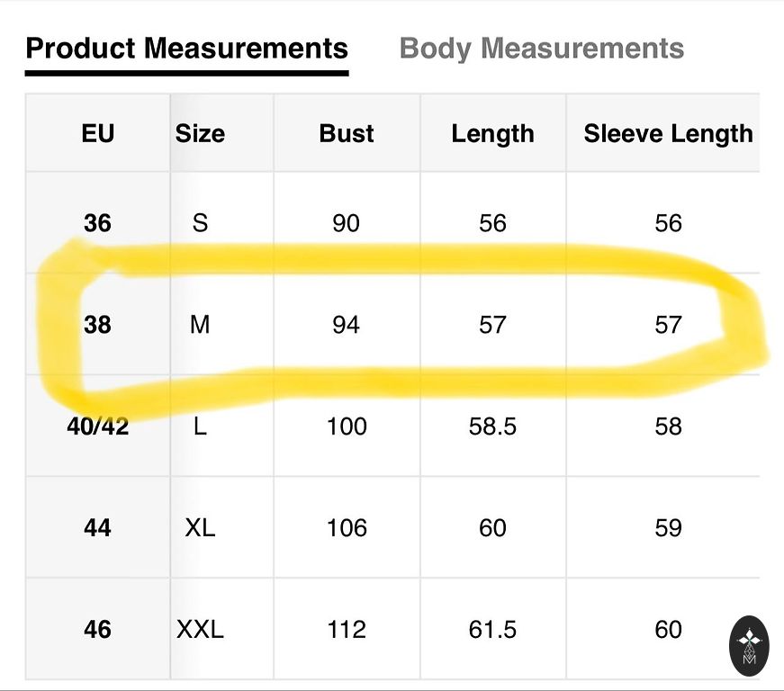Click the bust value 112

click(347, 629)
